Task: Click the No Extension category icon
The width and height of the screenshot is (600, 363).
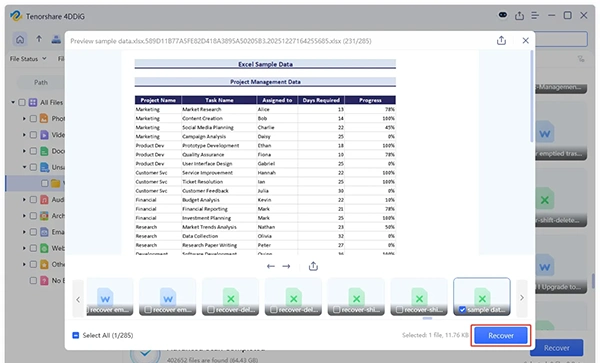Action: pos(44,280)
